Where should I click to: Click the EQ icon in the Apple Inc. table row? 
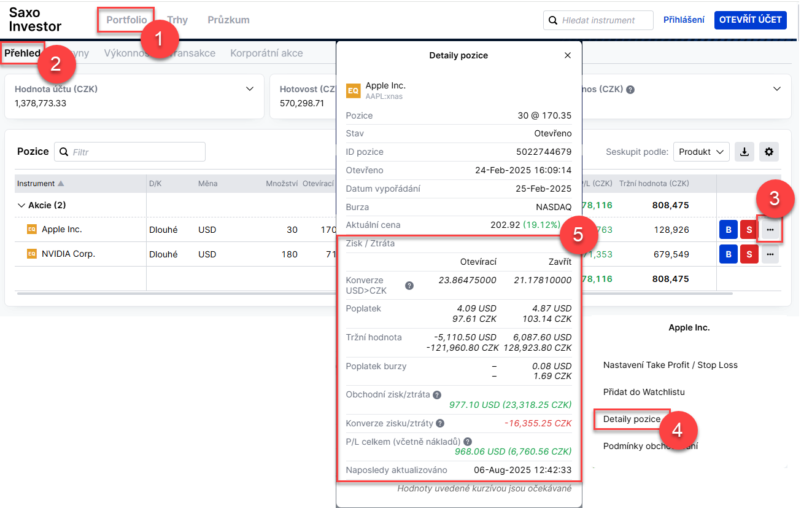click(32, 229)
